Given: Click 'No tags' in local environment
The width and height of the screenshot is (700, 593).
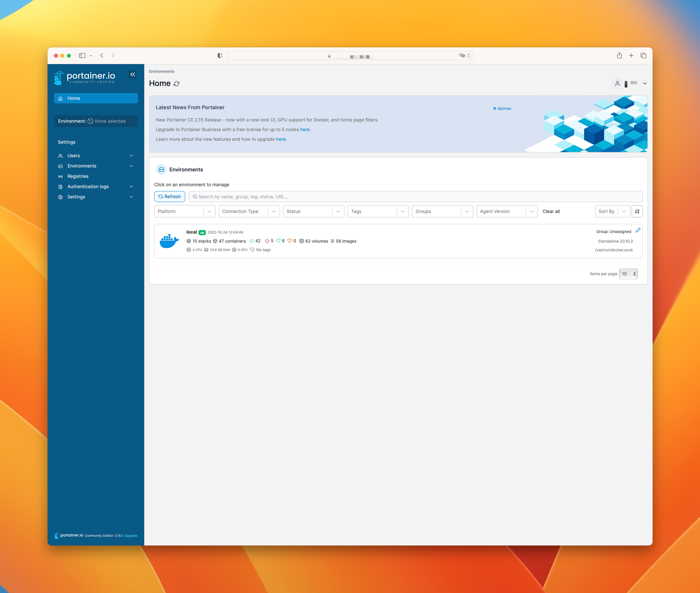Looking at the screenshot, I should 260,250.
